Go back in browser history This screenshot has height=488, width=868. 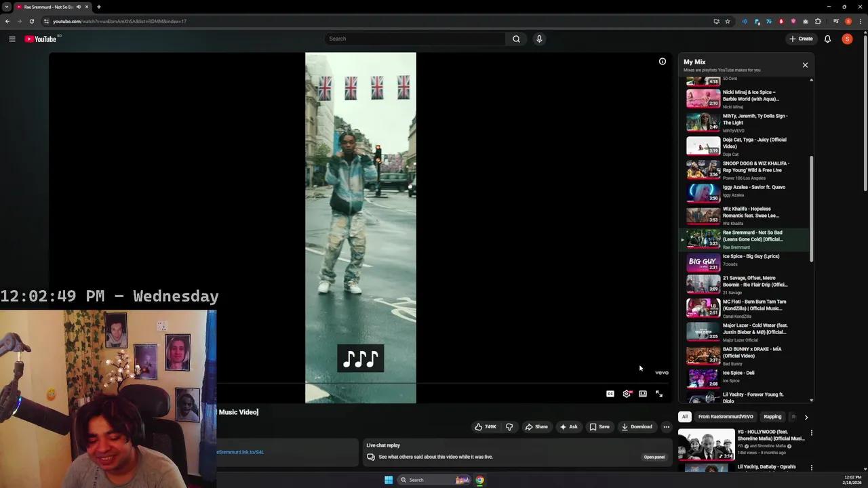(x=7, y=21)
